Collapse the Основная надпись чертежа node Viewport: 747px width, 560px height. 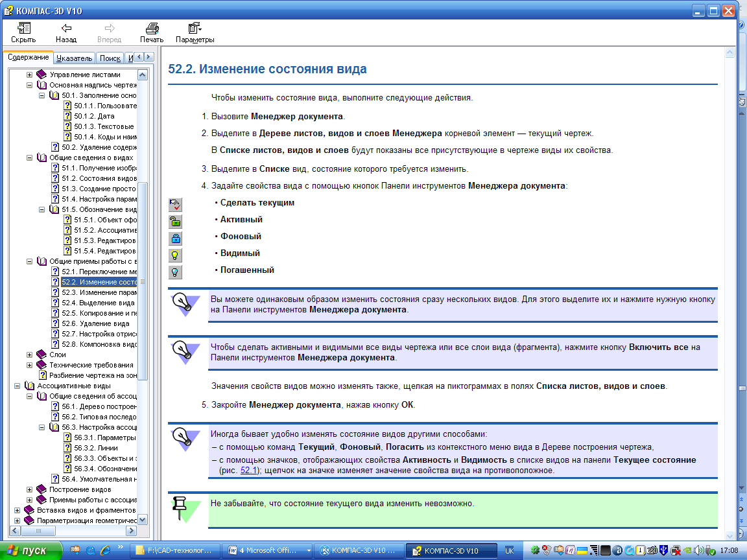click(x=30, y=86)
